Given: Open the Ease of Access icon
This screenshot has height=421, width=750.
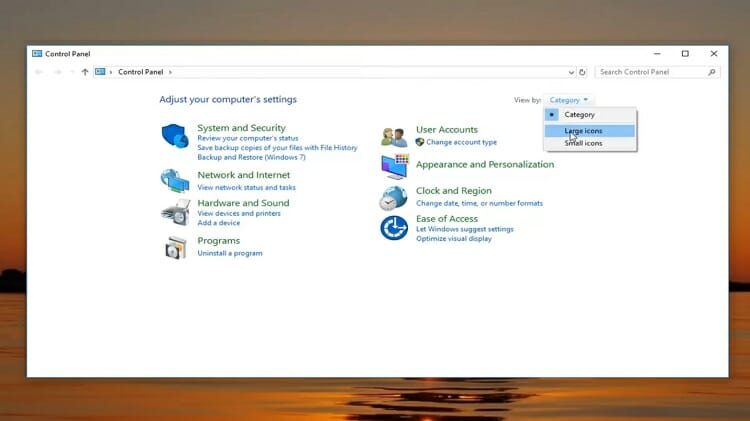Looking at the screenshot, I should [x=394, y=228].
